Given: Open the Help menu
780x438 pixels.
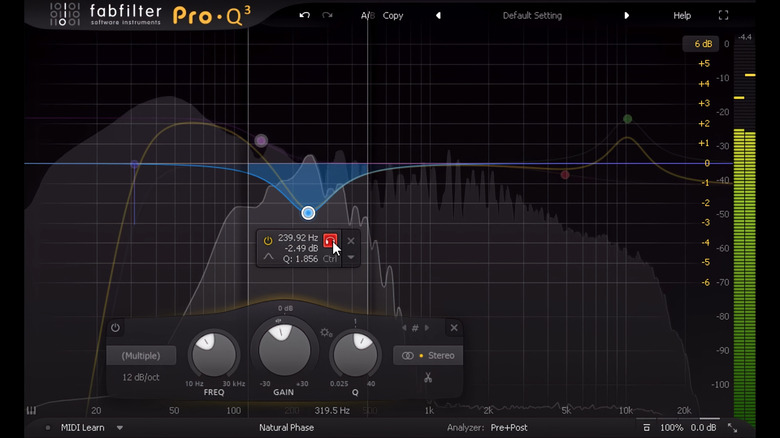Looking at the screenshot, I should tap(682, 16).
